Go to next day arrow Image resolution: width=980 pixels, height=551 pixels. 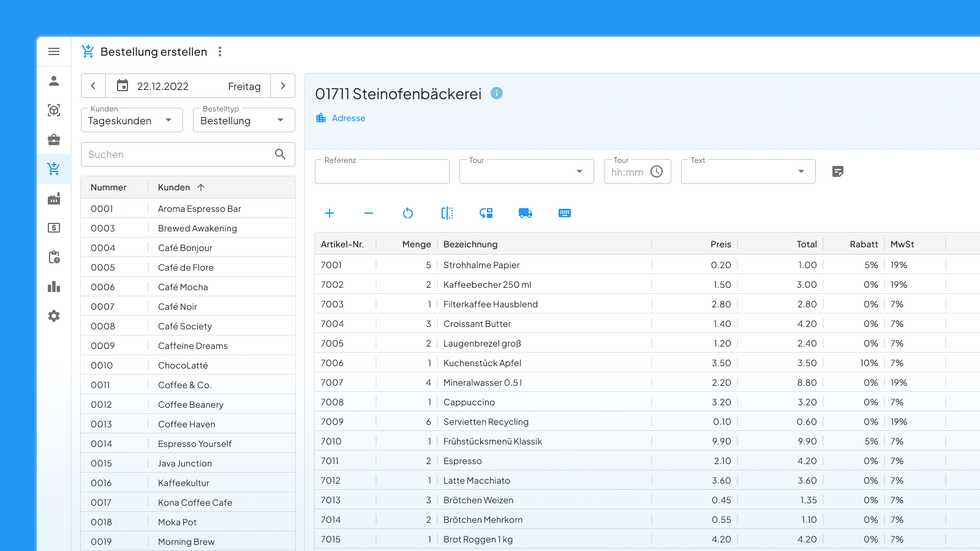283,86
